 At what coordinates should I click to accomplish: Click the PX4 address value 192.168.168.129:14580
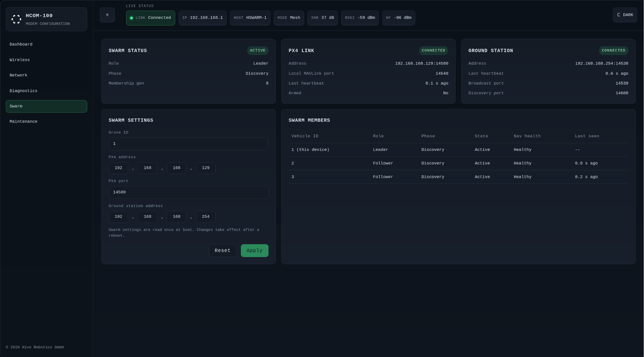[421, 63]
